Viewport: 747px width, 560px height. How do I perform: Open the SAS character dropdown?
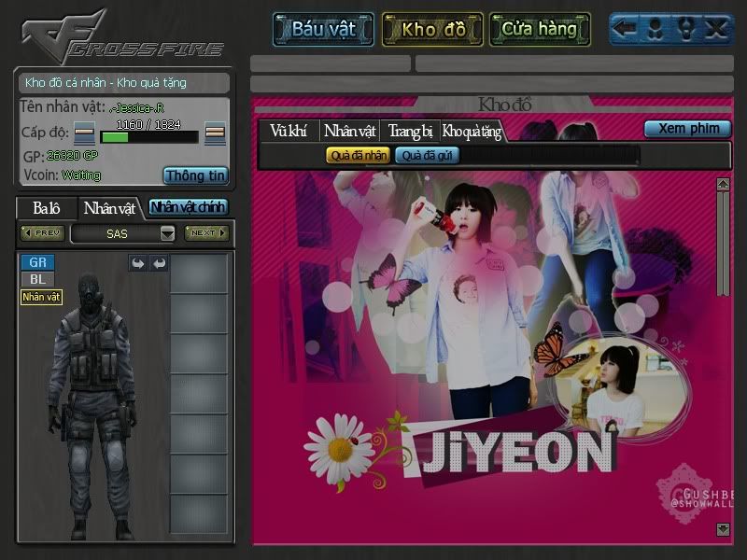coord(167,233)
